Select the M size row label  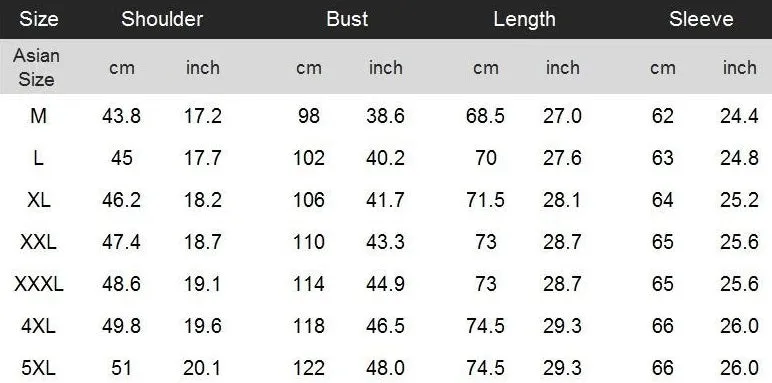click(x=38, y=116)
